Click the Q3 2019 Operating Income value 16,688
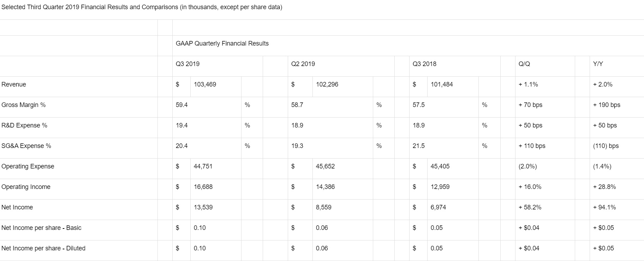This screenshot has width=644, height=261. (x=203, y=187)
